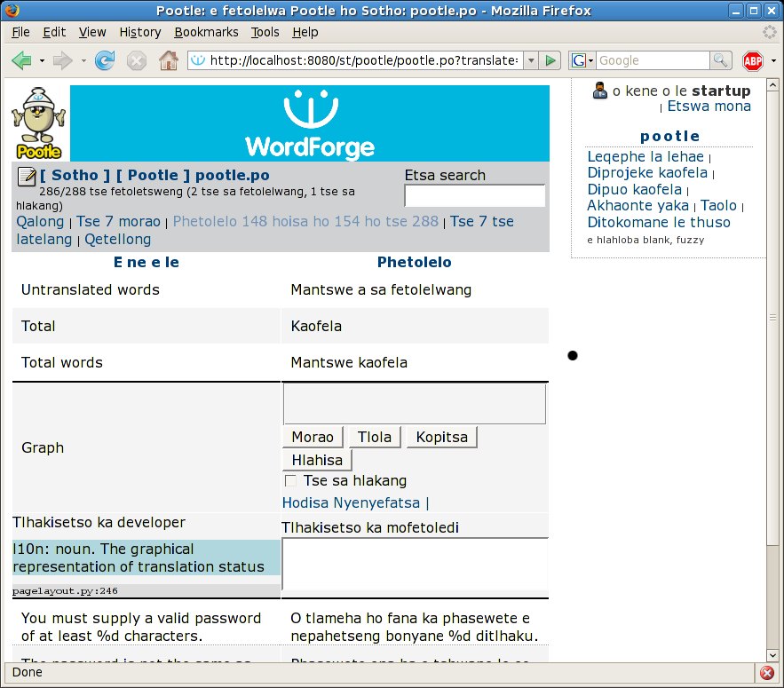
Task: Open the File menu
Action: click(20, 32)
